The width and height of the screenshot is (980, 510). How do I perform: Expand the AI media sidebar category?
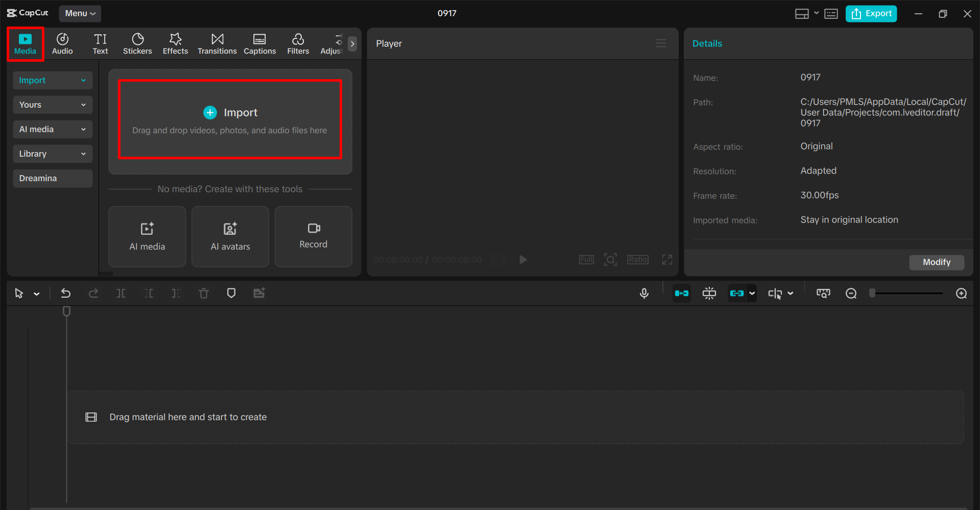[x=52, y=129]
